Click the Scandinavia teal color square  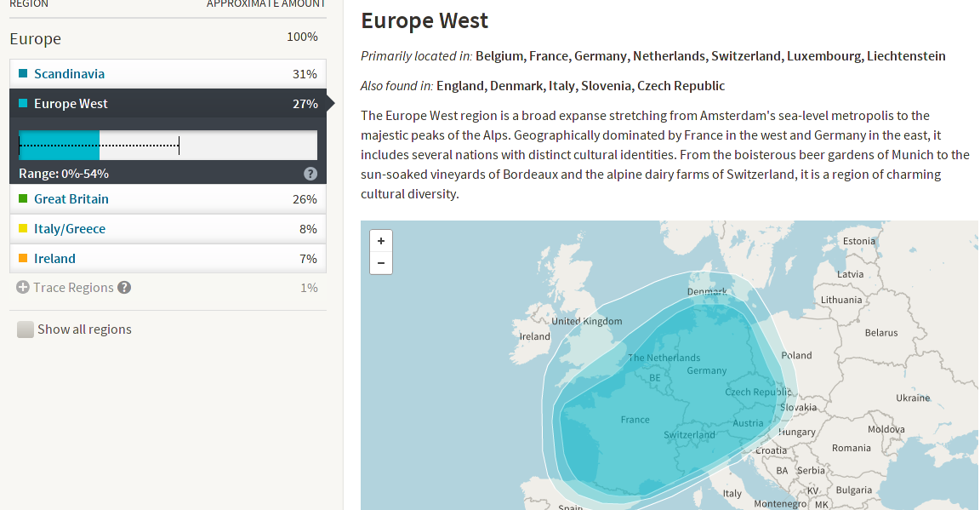(x=23, y=73)
